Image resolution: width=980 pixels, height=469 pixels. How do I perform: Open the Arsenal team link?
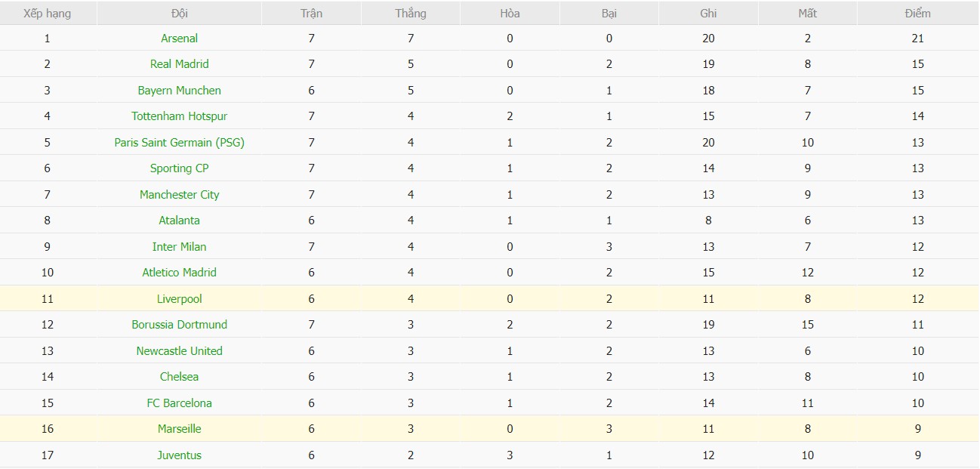click(x=180, y=39)
